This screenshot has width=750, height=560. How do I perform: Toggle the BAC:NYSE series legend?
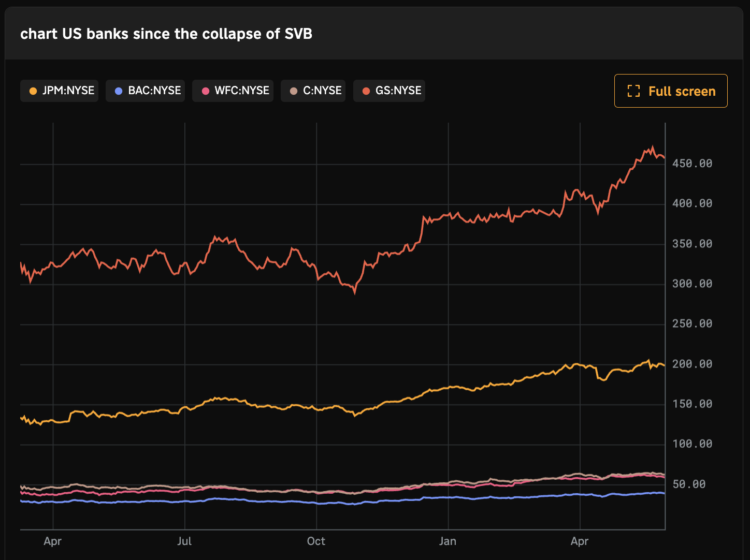click(x=145, y=91)
